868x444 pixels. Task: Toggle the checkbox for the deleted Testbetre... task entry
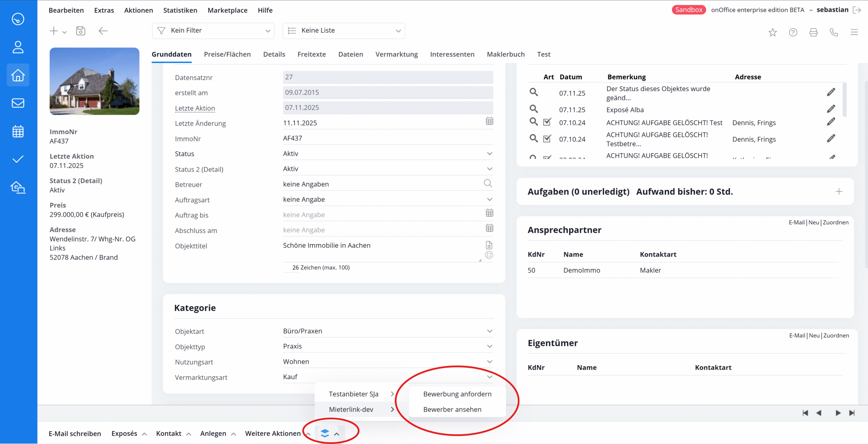tap(547, 139)
